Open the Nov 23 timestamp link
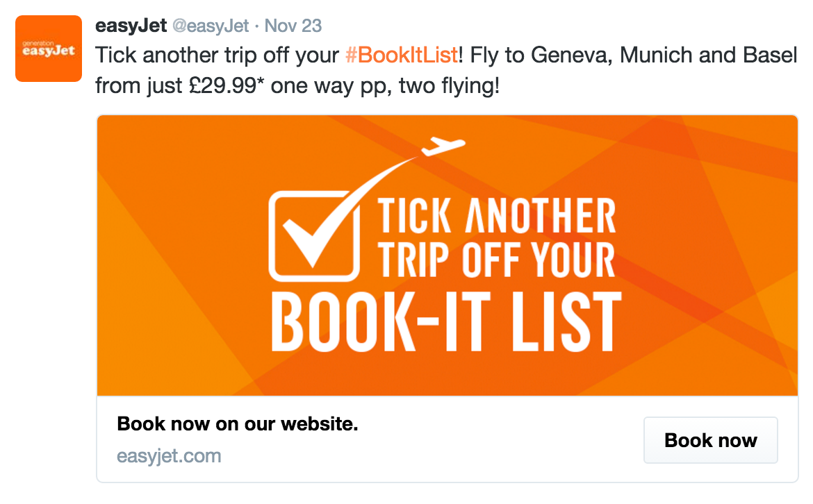813x504 pixels. pyautogui.click(x=293, y=26)
